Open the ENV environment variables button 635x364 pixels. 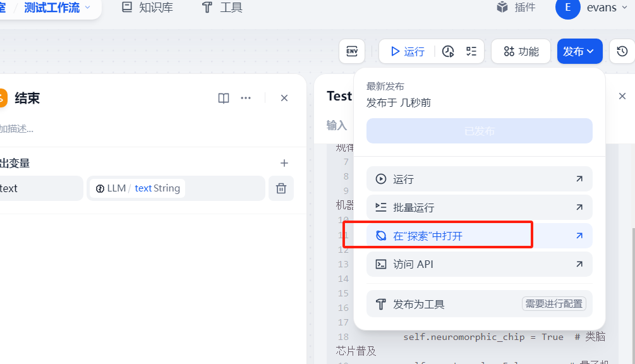(x=352, y=51)
